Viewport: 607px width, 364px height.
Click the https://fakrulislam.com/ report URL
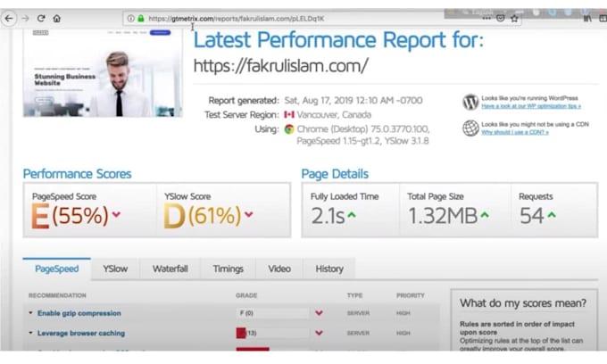(280, 66)
